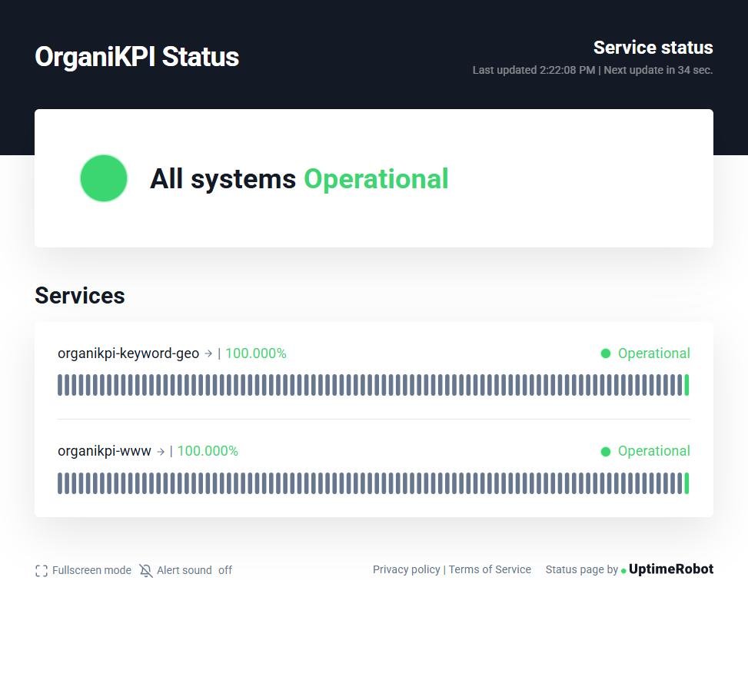The width and height of the screenshot is (748, 700).
Task: Click the All systems Operational heading
Action: (299, 179)
